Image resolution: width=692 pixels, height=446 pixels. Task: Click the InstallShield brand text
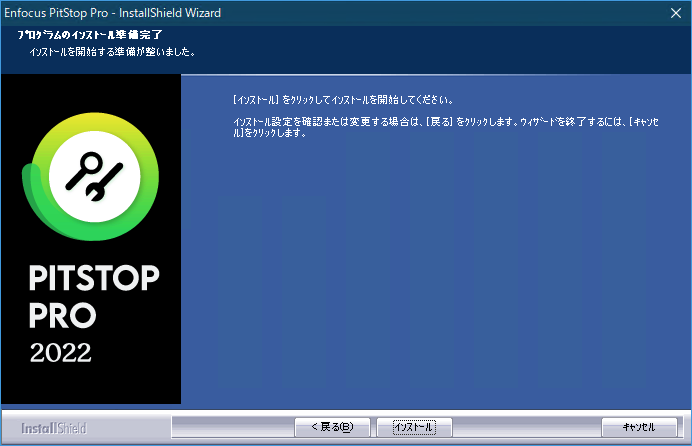pyautogui.click(x=54, y=428)
